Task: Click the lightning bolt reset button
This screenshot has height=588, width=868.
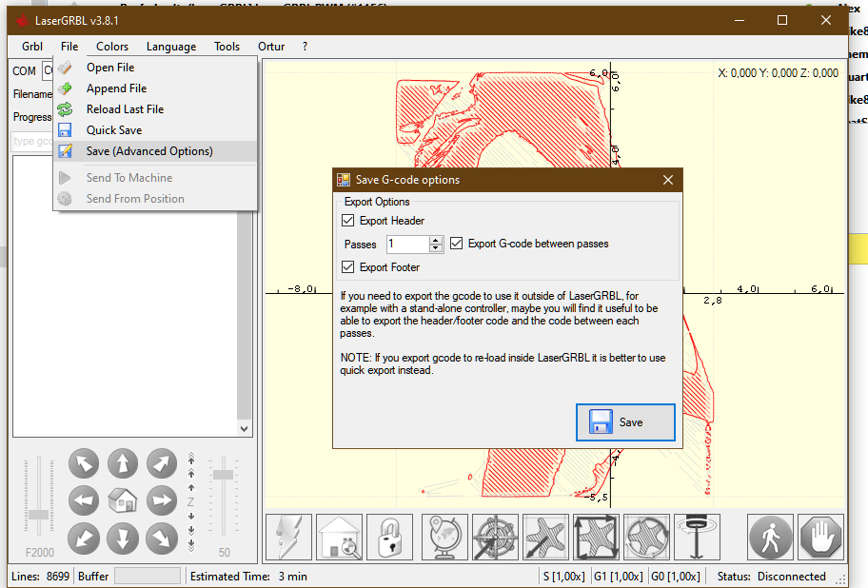Action: point(289,538)
